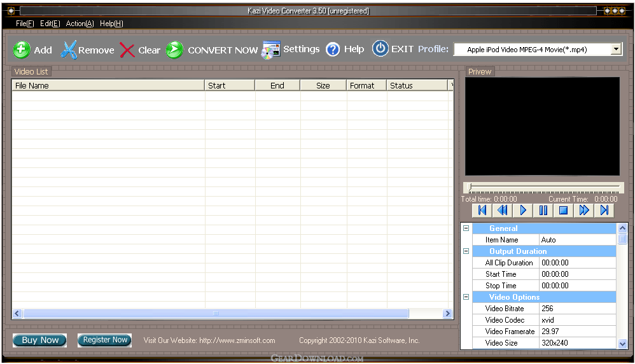Pause the preview video
The image size is (635, 364).
click(x=543, y=210)
